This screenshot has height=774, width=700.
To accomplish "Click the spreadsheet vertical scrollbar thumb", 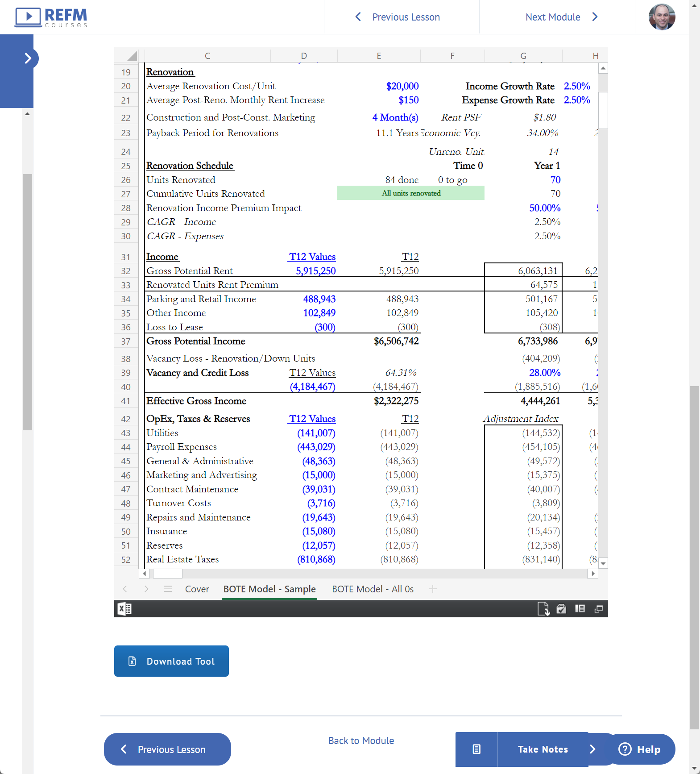I will point(603,110).
